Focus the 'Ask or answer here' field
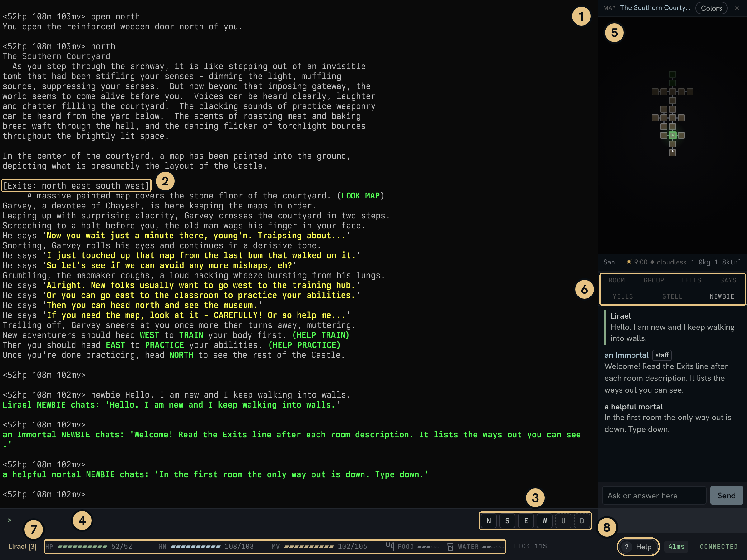747x560 pixels. click(654, 495)
